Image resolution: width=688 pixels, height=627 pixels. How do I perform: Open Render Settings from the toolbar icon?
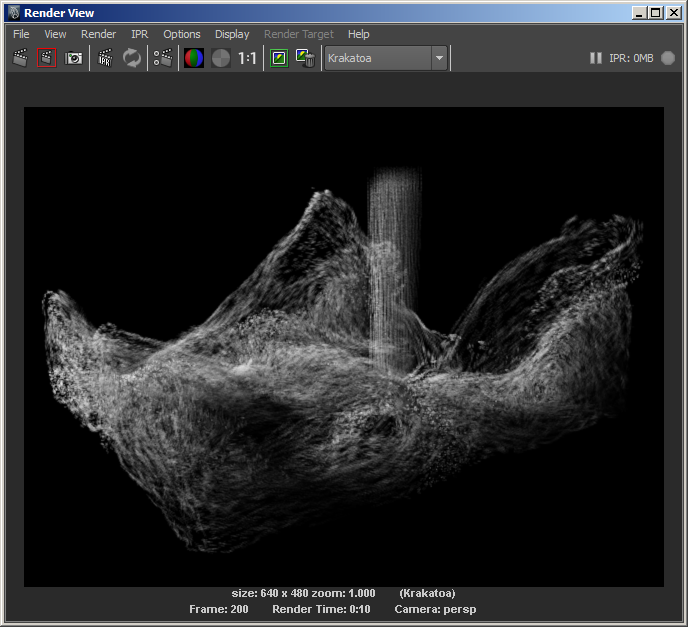tap(162, 58)
